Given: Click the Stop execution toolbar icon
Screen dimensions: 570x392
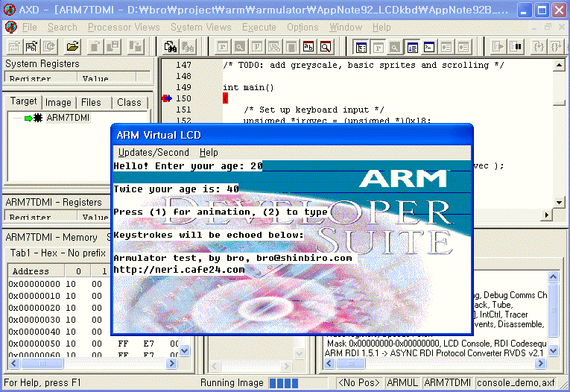Looking at the screenshot, I should (516, 47).
